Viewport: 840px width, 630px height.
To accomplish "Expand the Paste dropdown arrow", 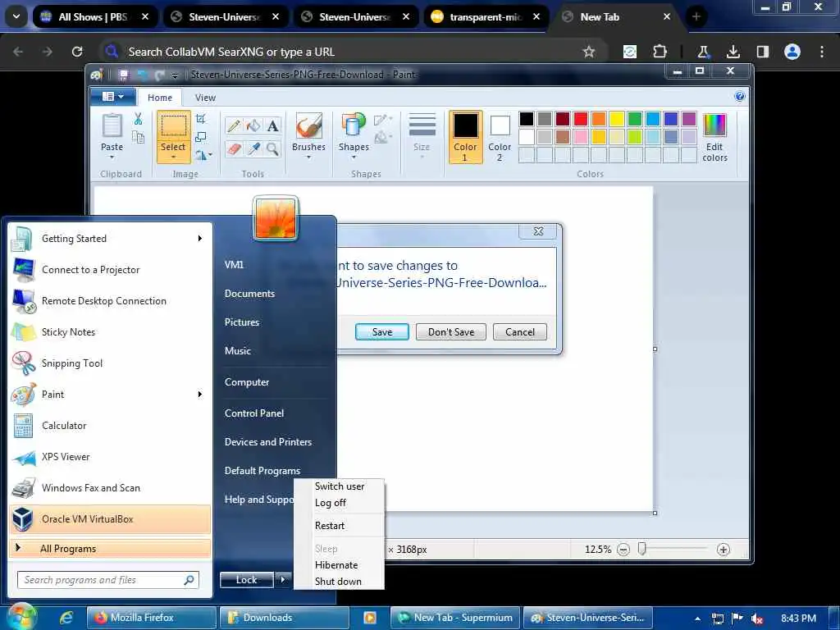I will (x=112, y=157).
